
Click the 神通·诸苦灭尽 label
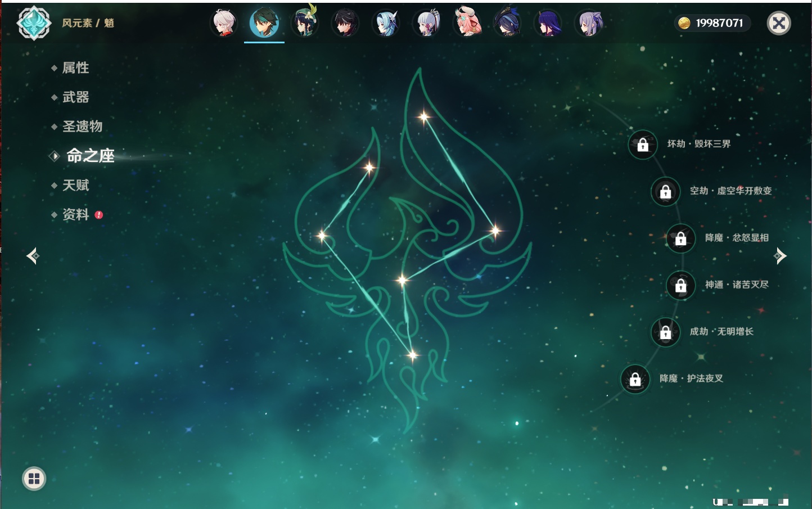[x=737, y=285]
